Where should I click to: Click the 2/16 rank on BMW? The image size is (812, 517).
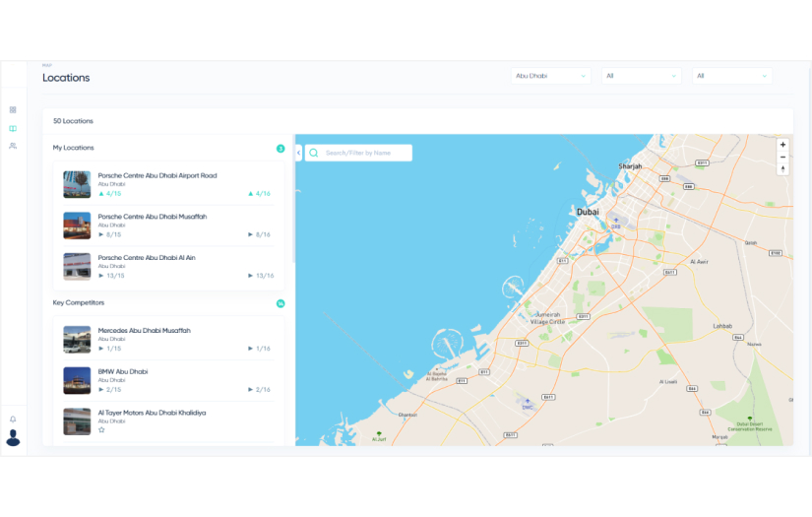(260, 390)
